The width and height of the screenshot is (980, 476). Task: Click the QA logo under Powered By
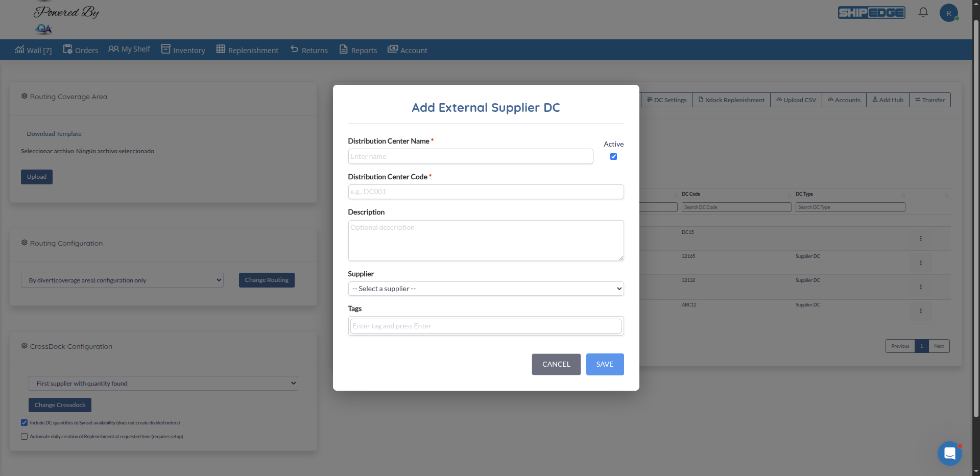coord(44,29)
